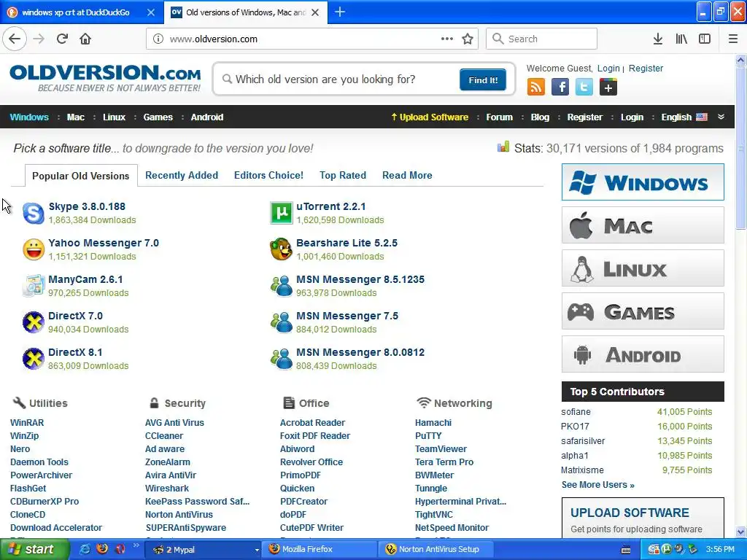The width and height of the screenshot is (747, 560).
Task: Click the MSN Messenger 7.5 icon
Action: click(281, 322)
